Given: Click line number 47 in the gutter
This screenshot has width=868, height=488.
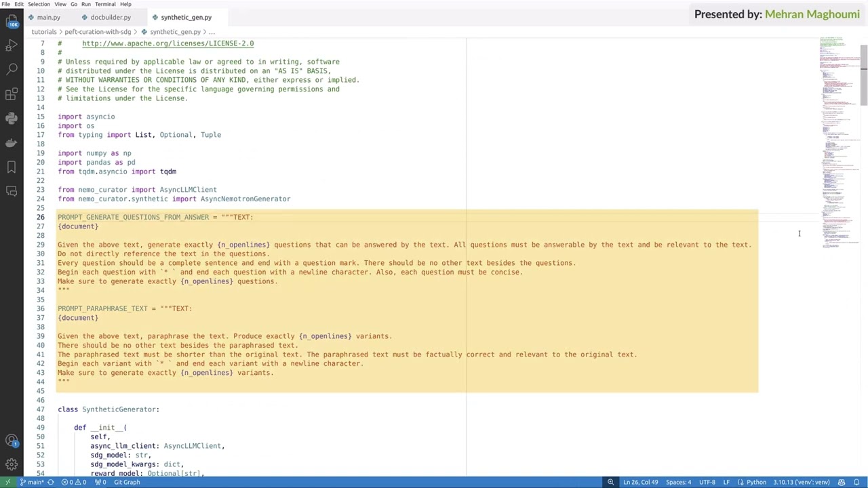Looking at the screenshot, I should click(41, 409).
